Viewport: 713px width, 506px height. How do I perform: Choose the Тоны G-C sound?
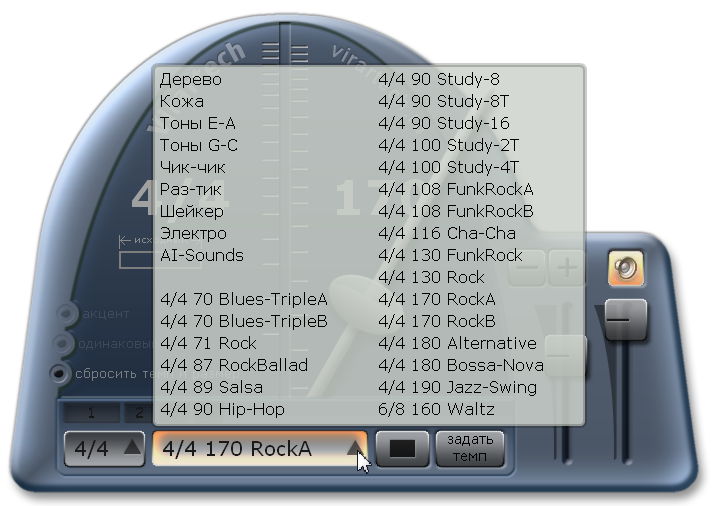[x=199, y=145]
